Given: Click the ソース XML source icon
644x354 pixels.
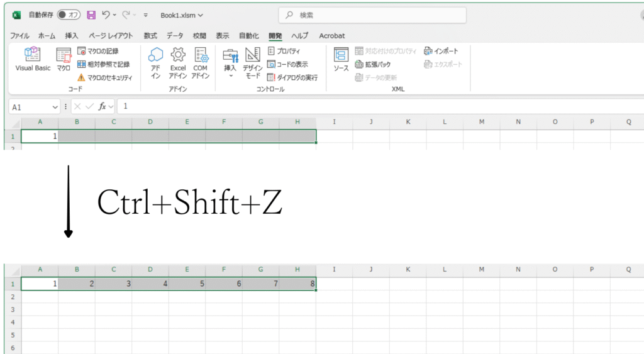Looking at the screenshot, I should tap(341, 60).
